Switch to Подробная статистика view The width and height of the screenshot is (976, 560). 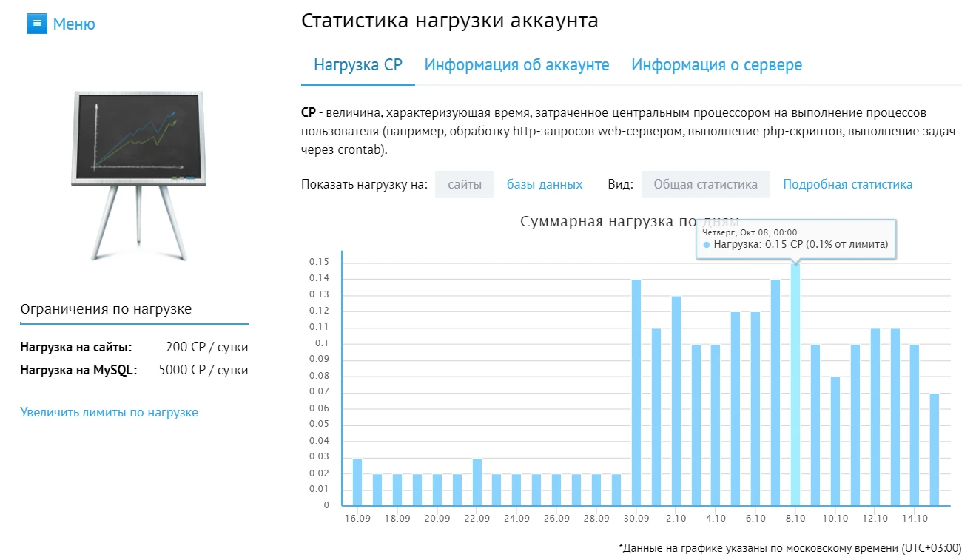(847, 184)
